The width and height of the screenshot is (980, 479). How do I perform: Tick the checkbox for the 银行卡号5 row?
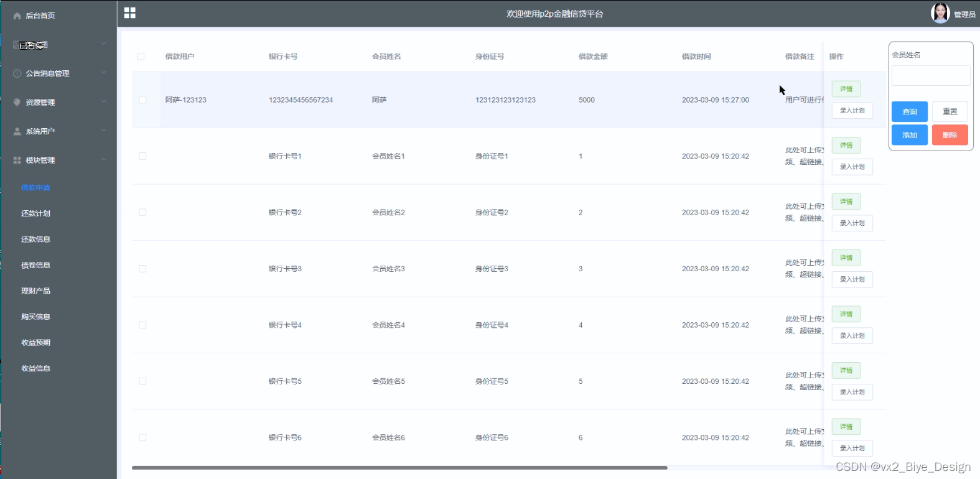point(142,381)
